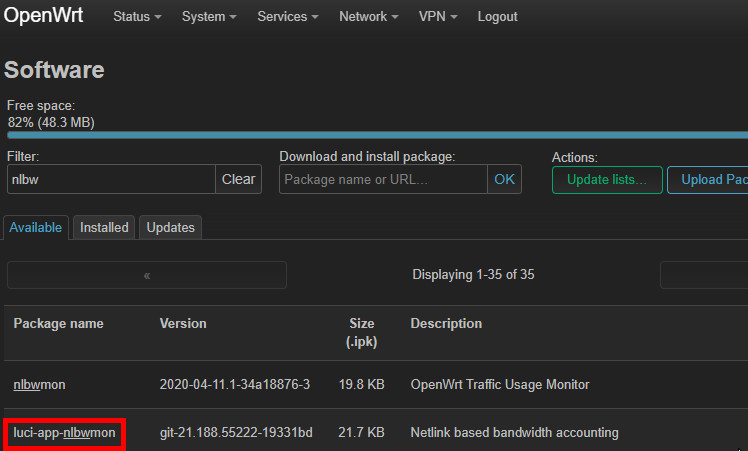Click the Logout link
Viewport: 748px width, 451px height.
pyautogui.click(x=497, y=17)
